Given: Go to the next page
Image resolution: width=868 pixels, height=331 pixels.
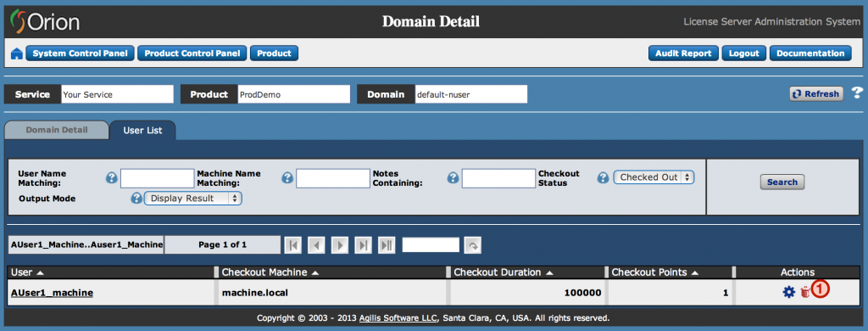Looking at the screenshot, I should point(340,245).
